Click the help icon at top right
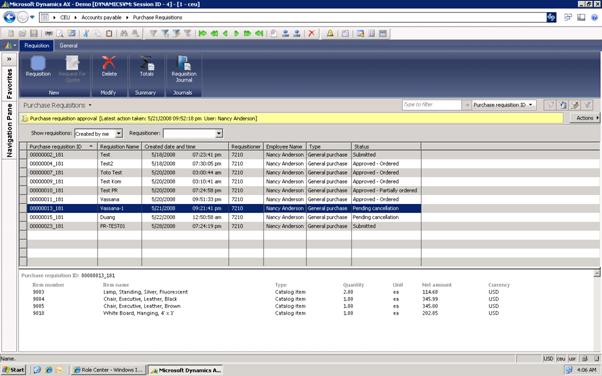The image size is (602, 376). coord(594,17)
